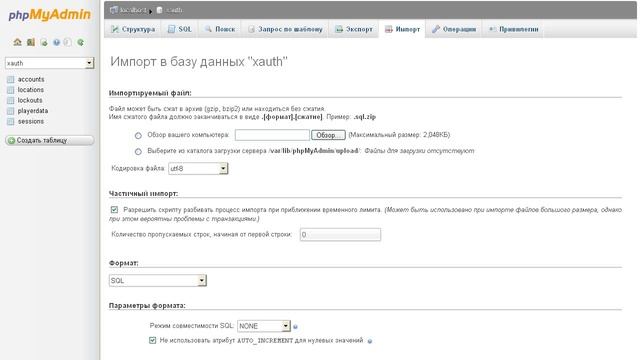The width and height of the screenshot is (640, 360).
Task: Open the locations table link
Action: pyautogui.click(x=31, y=90)
